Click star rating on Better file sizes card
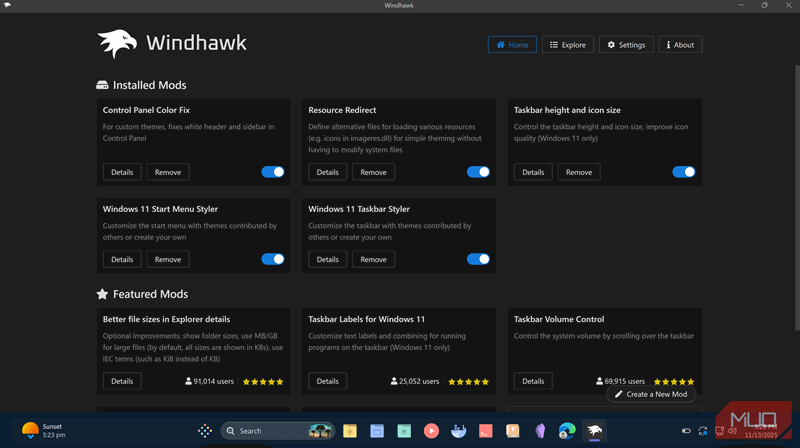 point(263,382)
